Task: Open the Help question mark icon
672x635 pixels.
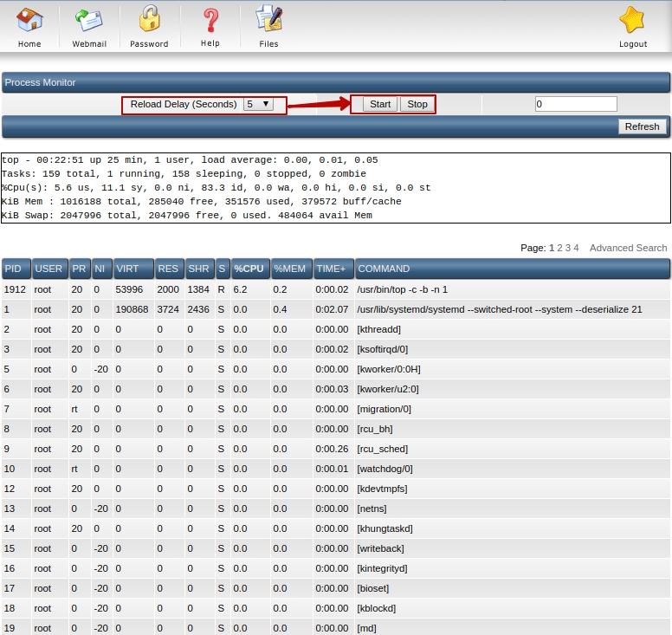Action: click(x=210, y=21)
